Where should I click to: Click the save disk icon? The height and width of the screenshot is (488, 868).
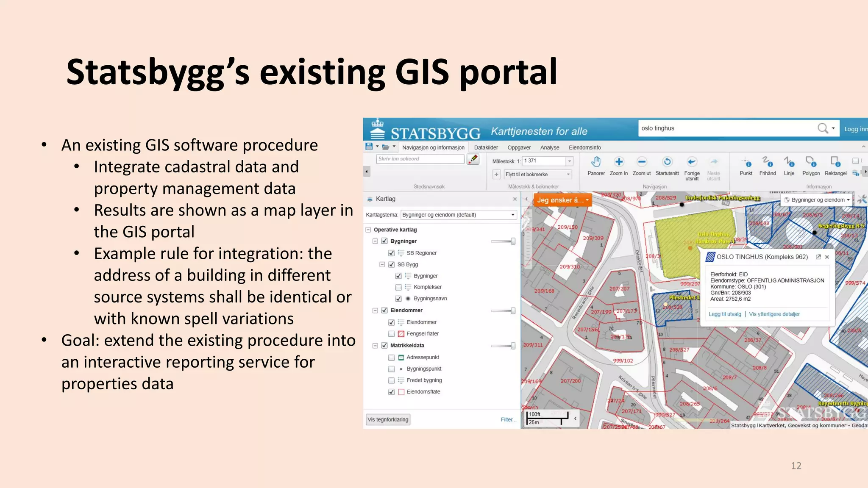[369, 147]
